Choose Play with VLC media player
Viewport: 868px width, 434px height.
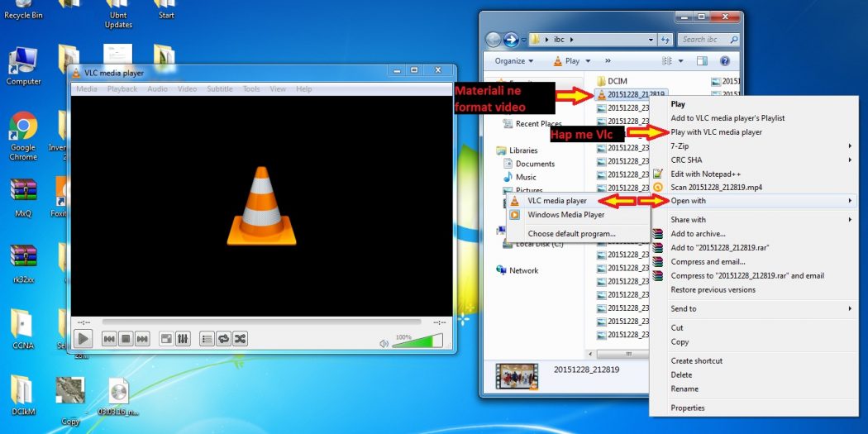pyautogui.click(x=716, y=132)
